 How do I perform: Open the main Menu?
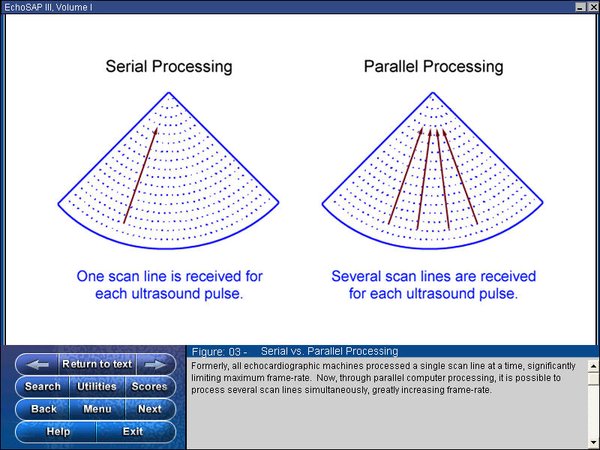[x=97, y=409]
